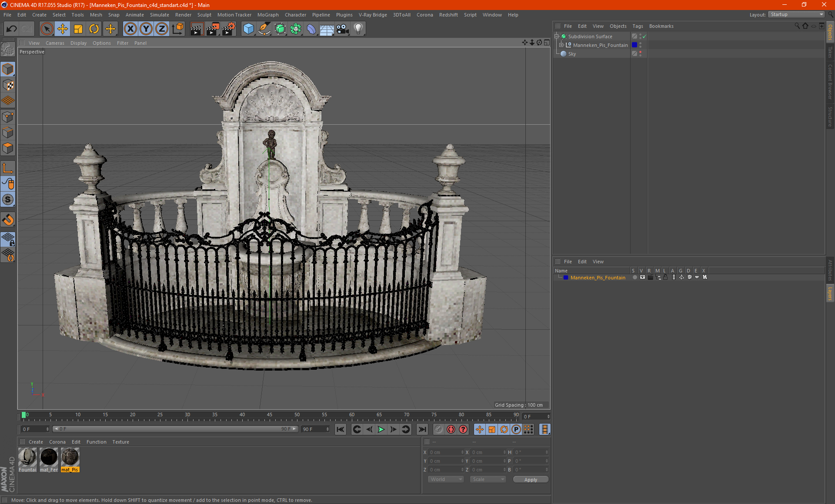Open Edit Render Settings icon

tap(228, 29)
